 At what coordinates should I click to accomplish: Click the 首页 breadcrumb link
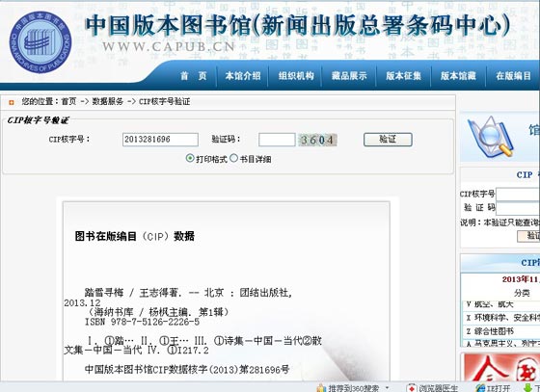[x=68, y=101]
